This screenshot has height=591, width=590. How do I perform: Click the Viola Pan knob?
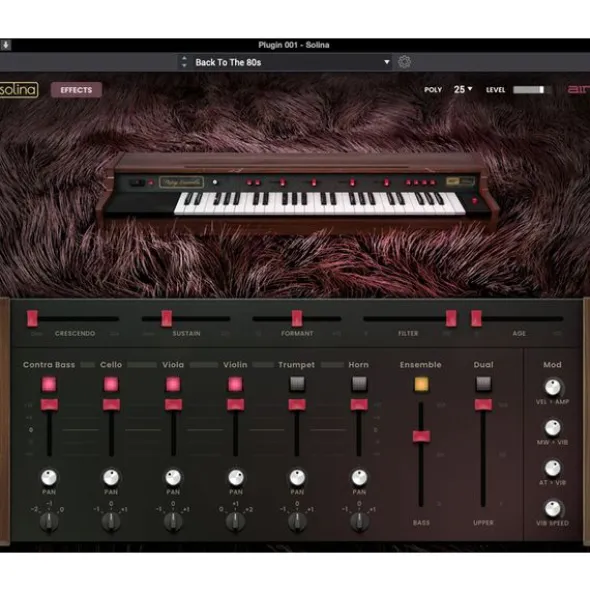coord(173,477)
